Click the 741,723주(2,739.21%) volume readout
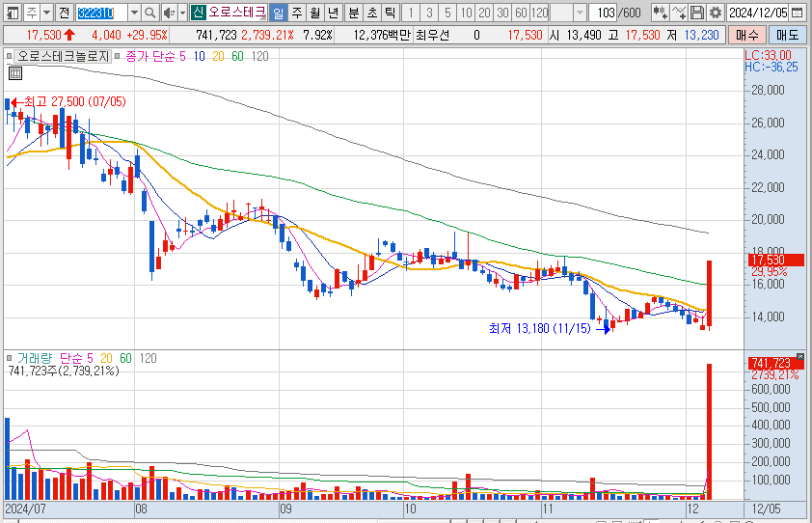 (64, 371)
